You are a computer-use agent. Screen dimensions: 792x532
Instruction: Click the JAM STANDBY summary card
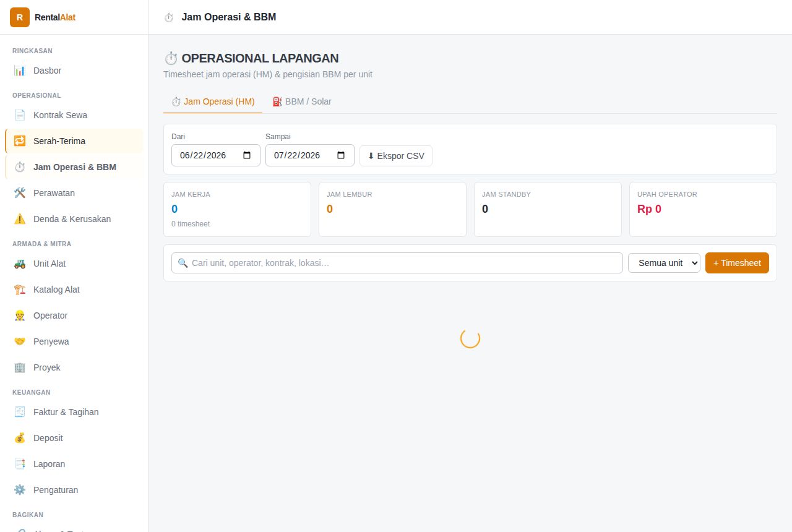point(548,209)
